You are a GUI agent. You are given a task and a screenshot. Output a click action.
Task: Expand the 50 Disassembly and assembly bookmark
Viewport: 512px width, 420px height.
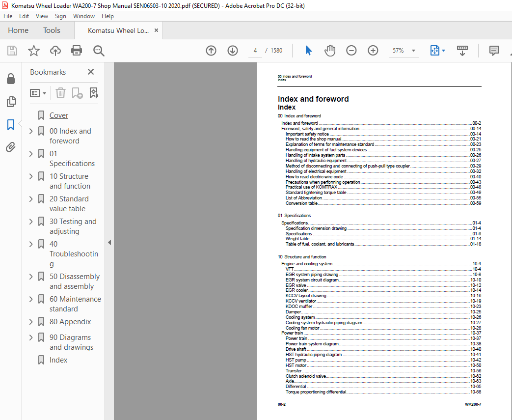[x=31, y=277]
